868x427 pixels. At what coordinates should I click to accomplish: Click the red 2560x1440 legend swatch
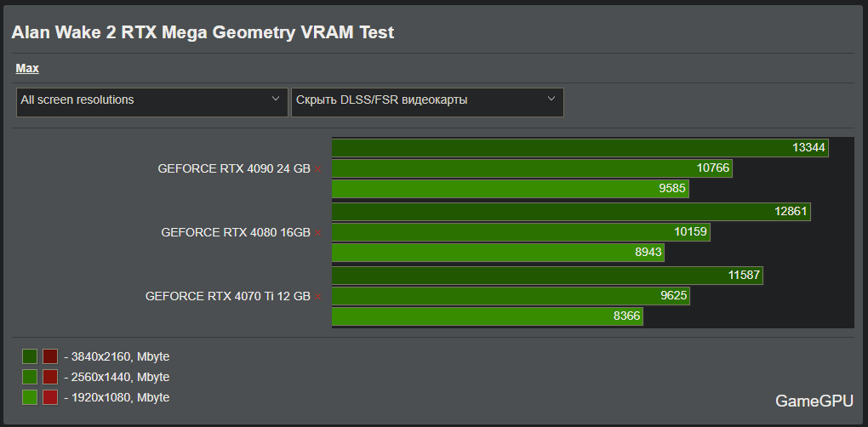click(x=50, y=377)
